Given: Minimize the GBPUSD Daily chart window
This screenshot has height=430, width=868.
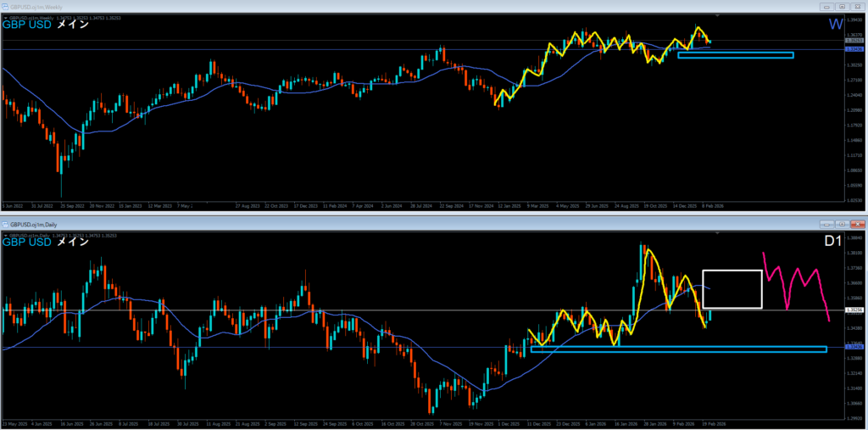Looking at the screenshot, I should coord(826,224).
